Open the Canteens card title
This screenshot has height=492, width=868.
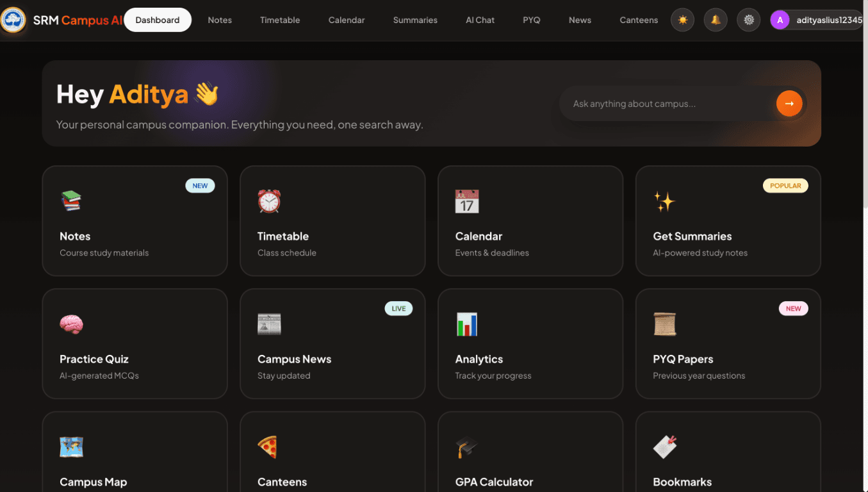[x=282, y=482]
